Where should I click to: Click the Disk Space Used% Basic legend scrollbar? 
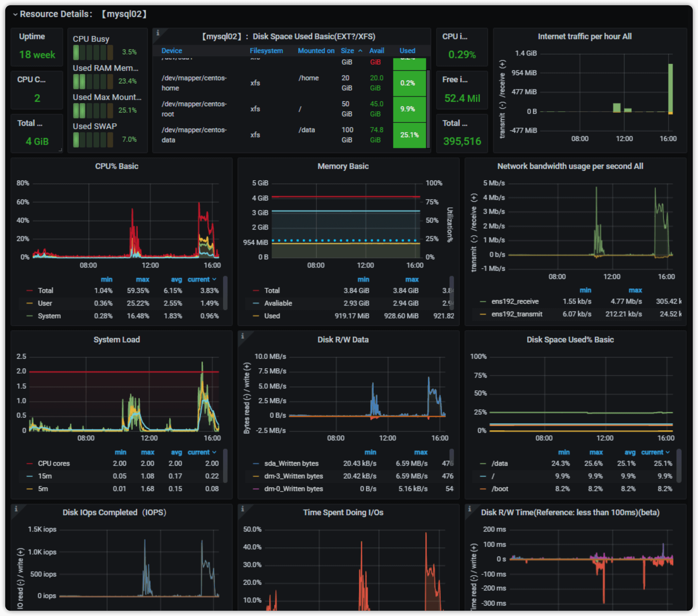point(679,466)
